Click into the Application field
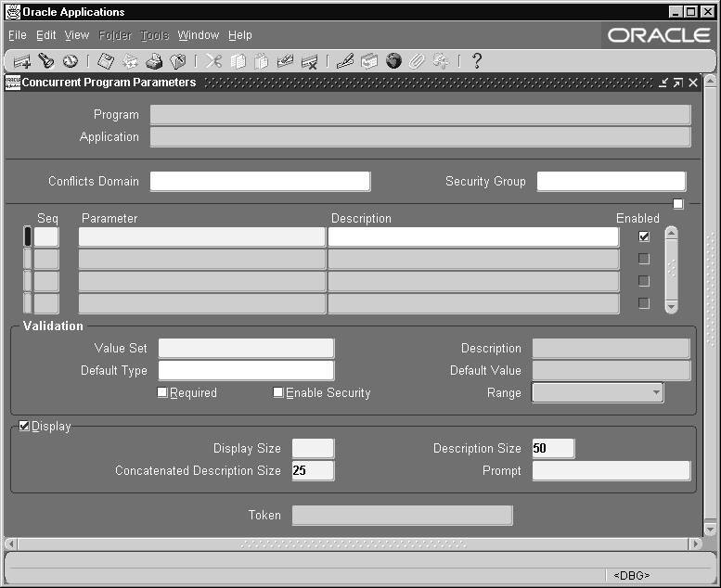 click(420, 136)
